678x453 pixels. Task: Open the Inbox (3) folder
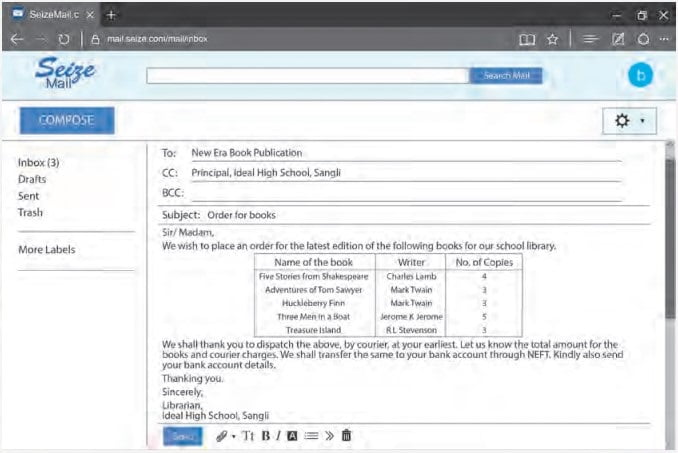coord(39,162)
